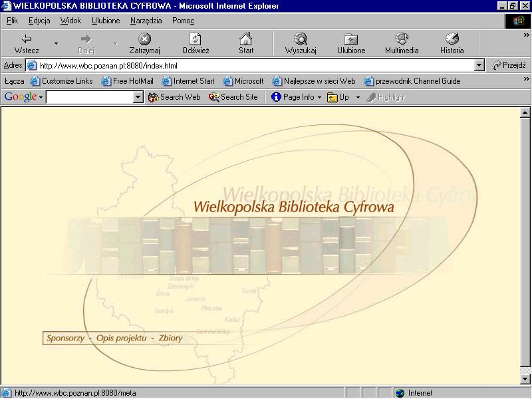
Task: Show more Łącza links chevron
Action: 526,78
